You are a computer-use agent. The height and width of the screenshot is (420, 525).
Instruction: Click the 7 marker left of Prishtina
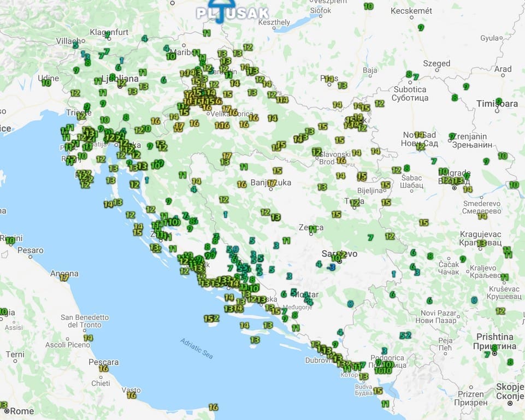487,354
